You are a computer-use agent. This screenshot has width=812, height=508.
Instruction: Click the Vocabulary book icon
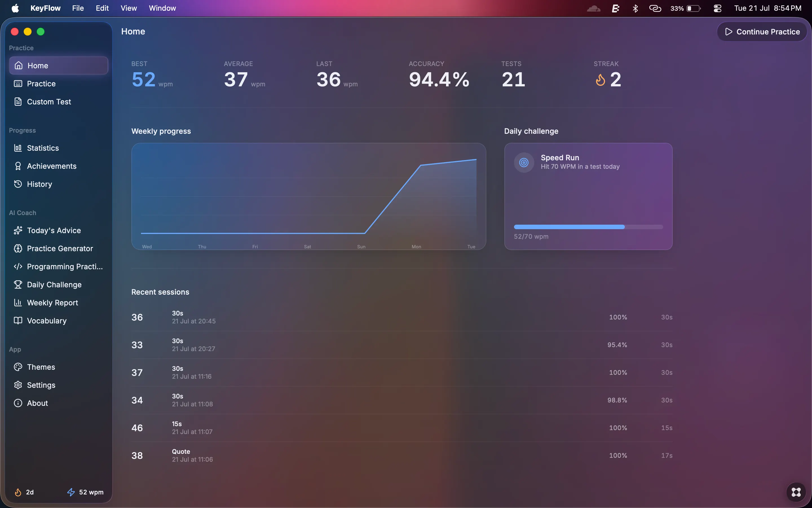click(x=18, y=321)
